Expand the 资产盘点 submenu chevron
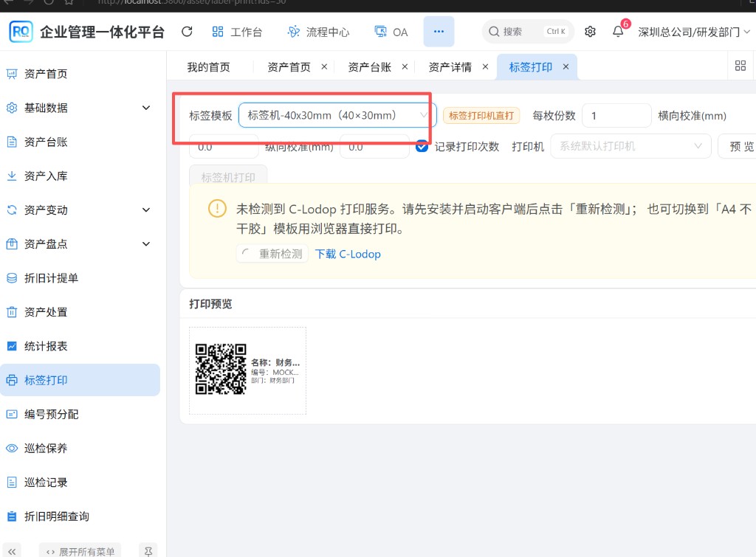756x557 pixels. coord(146,243)
